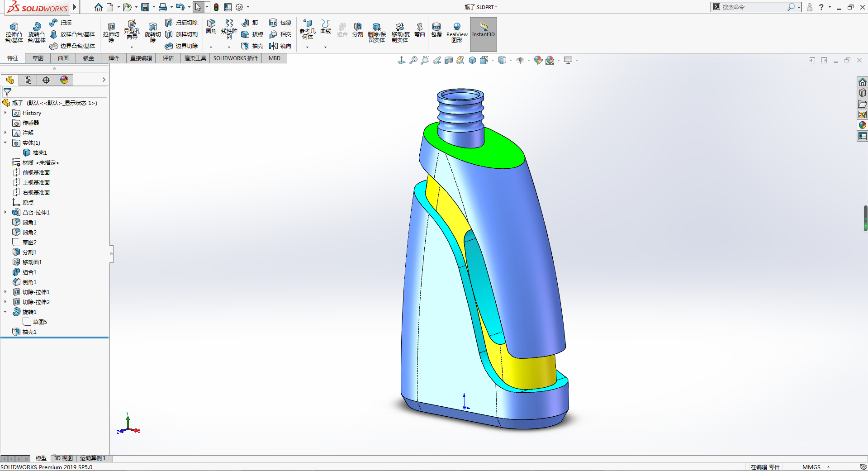Expand the History folder in tree
The height and width of the screenshot is (471, 868).
5,113
